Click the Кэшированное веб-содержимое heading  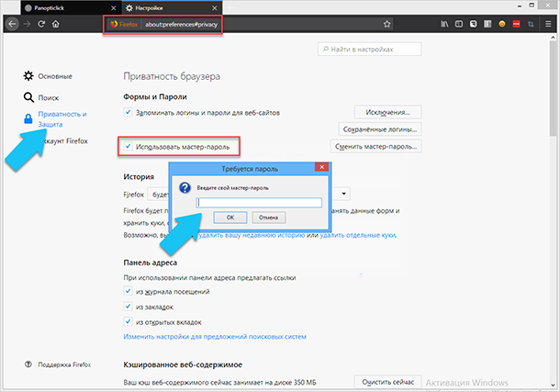(x=183, y=364)
